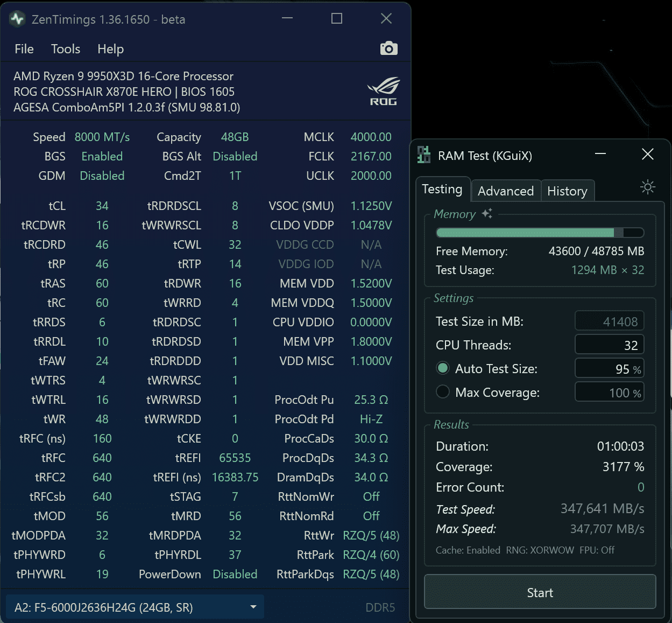Click the Duration 01:00:03 value
The image size is (672, 623).
pyautogui.click(x=620, y=446)
